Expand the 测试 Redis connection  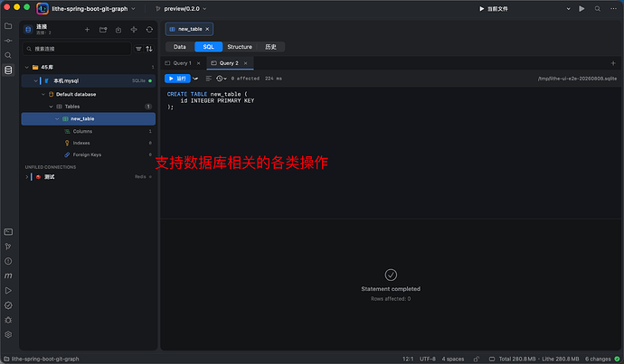[26, 177]
